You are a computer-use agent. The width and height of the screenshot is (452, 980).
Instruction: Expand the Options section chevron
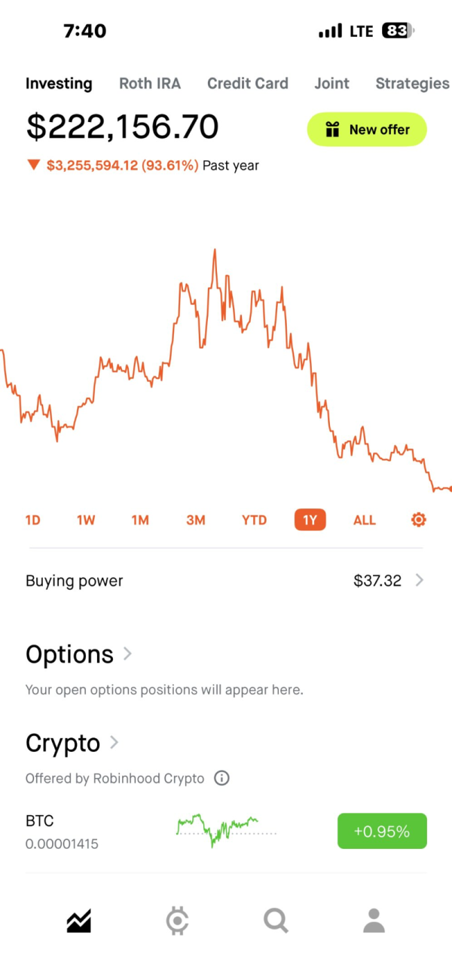point(127,654)
